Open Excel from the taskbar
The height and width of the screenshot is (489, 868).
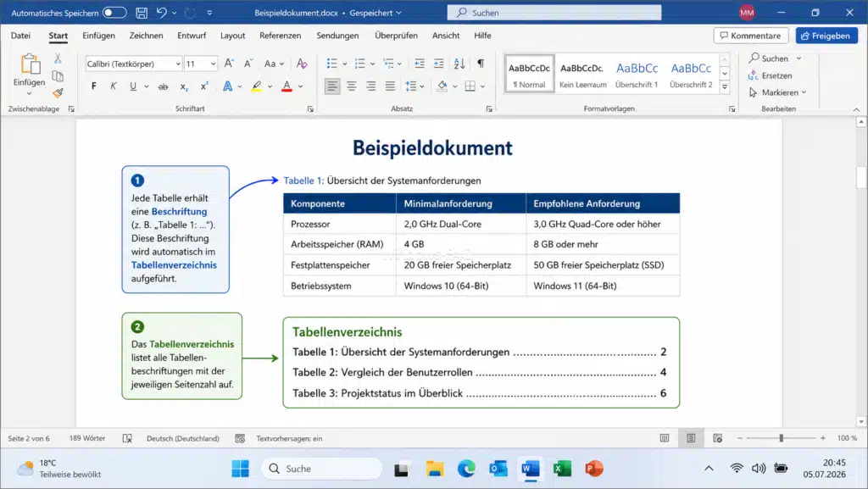562,470
